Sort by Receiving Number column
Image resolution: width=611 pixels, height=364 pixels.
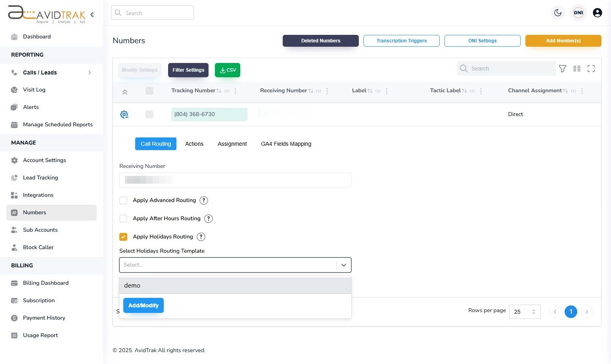311,91
